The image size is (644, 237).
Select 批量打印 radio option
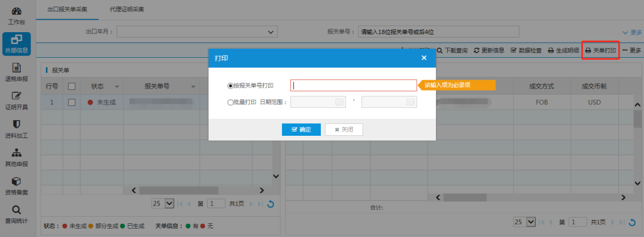coord(230,102)
